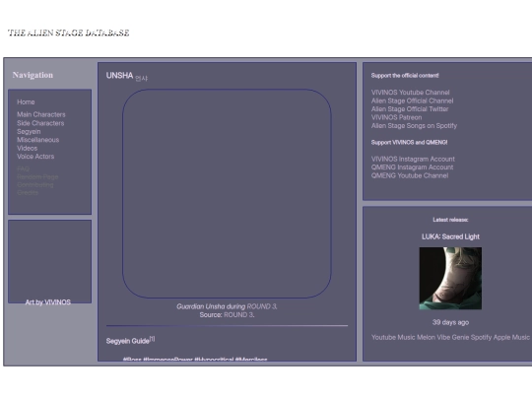Open Side Characters navigation link
This screenshot has height=399, width=532.
[40, 123]
